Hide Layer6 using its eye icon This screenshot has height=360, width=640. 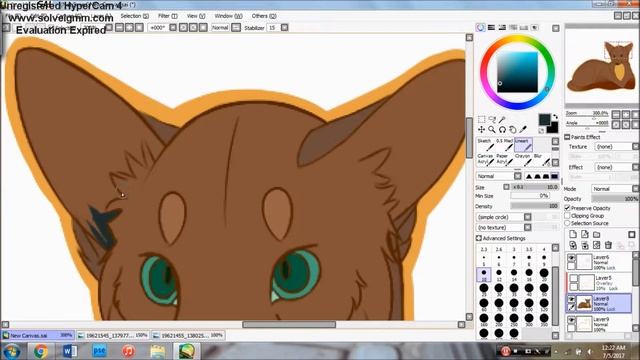[571, 258]
